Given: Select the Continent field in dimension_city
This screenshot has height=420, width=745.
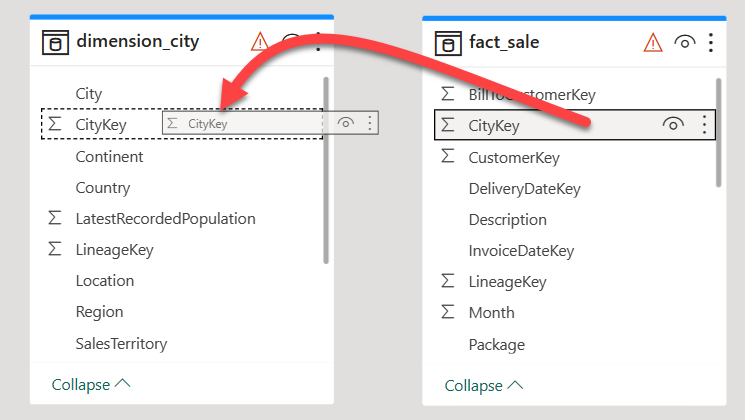Looking at the screenshot, I should coord(109,156).
